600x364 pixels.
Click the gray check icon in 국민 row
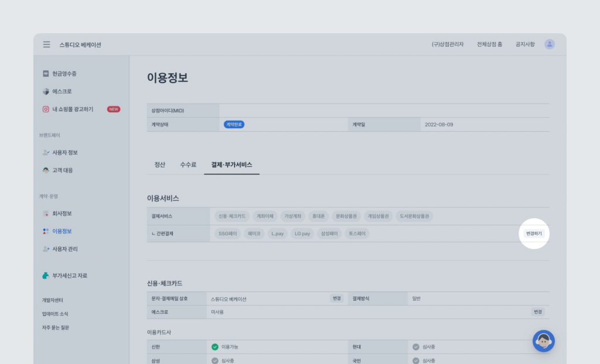[x=416, y=360]
